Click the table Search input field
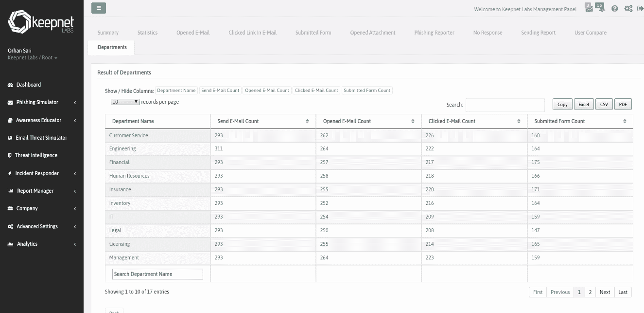This screenshot has height=313, width=644. [505, 105]
